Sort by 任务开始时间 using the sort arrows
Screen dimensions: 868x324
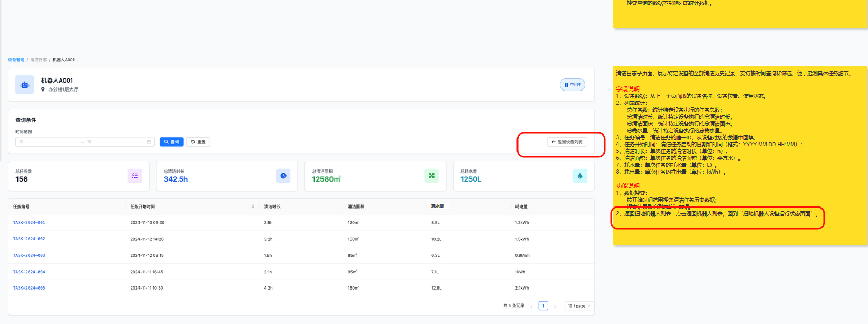253,206
